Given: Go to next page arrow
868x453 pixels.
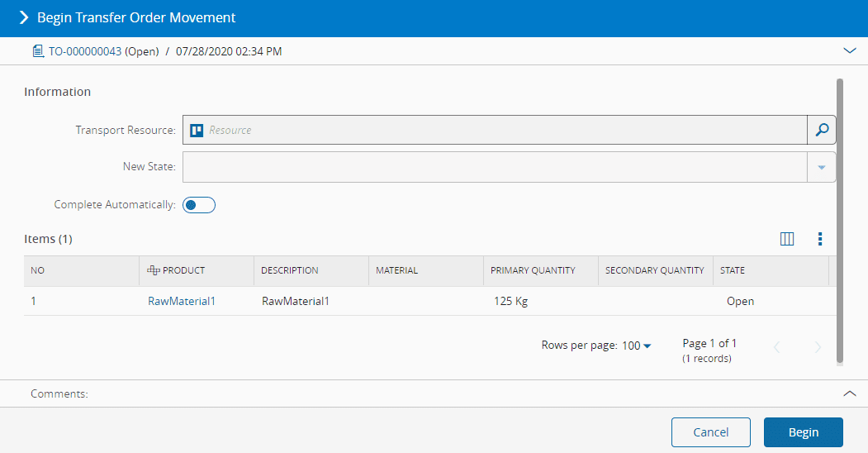Looking at the screenshot, I should click(818, 347).
